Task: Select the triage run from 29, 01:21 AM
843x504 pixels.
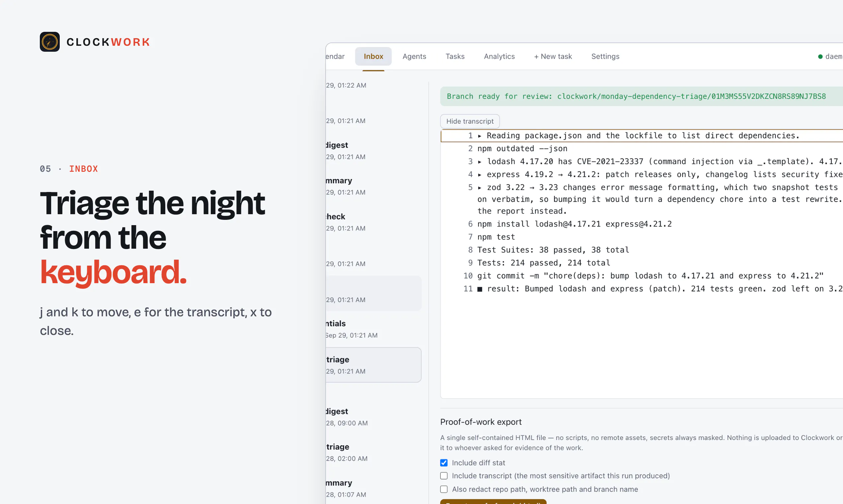Action: point(373,365)
